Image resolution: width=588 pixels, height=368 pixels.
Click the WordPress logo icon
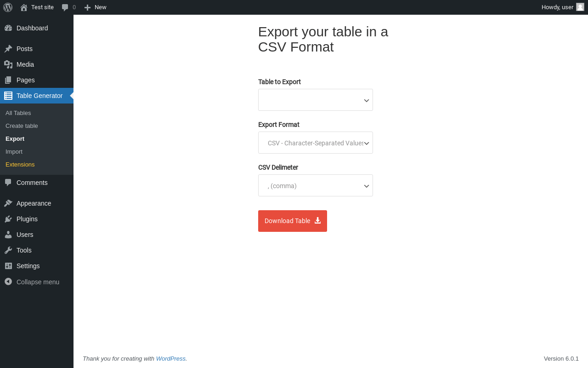click(8, 7)
